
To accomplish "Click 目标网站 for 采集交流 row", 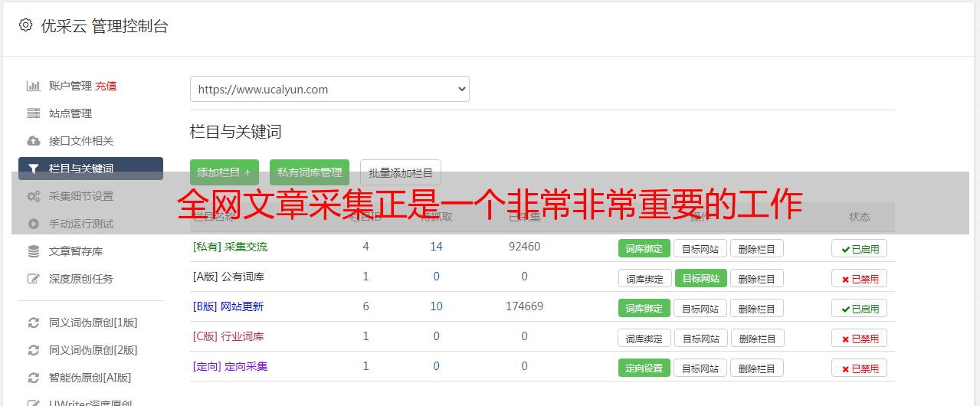I will [x=700, y=248].
